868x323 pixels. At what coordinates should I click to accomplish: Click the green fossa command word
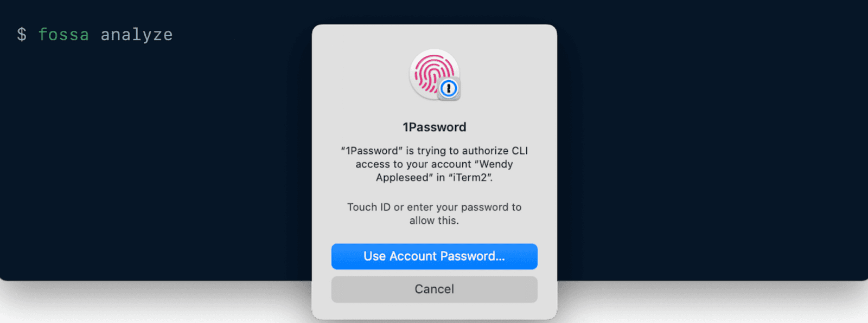click(63, 35)
